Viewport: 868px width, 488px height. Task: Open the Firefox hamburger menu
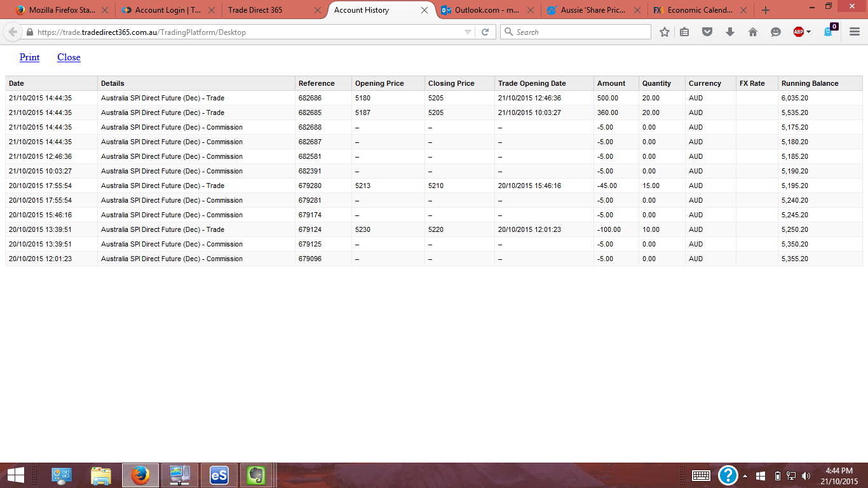855,32
